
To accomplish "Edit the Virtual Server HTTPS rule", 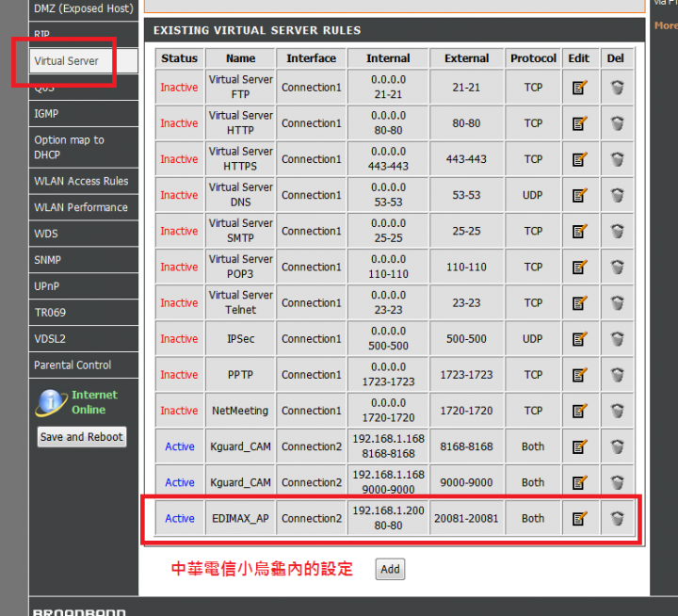I will coord(579,159).
